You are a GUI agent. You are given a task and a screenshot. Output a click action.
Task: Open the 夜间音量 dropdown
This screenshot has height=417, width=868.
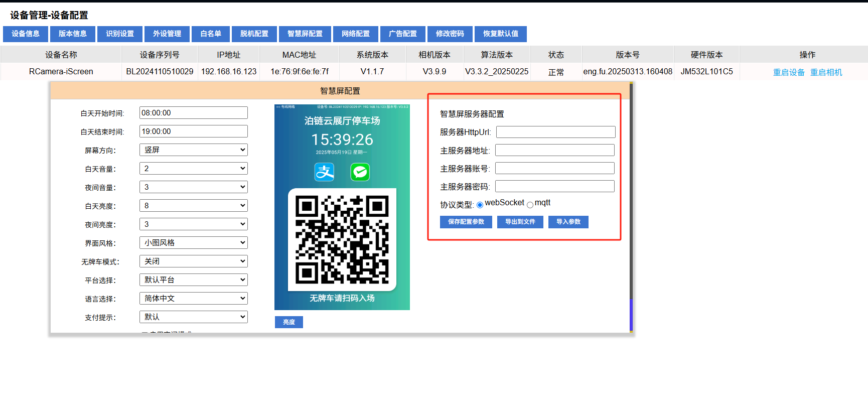point(194,187)
